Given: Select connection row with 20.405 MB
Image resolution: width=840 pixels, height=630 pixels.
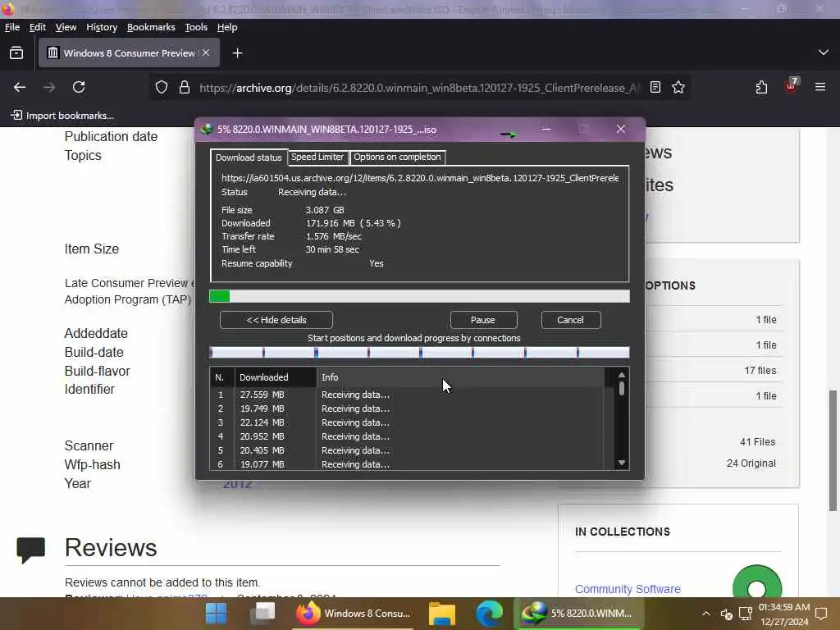Looking at the screenshot, I should (x=407, y=450).
